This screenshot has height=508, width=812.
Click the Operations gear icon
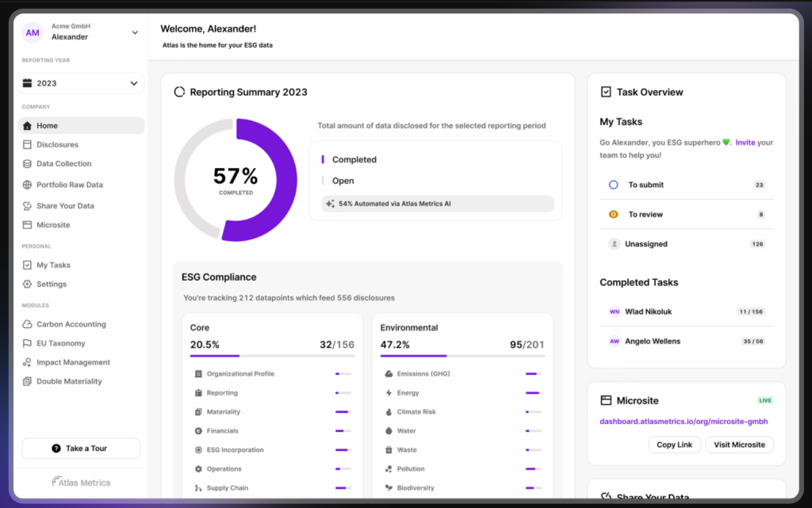pos(198,469)
